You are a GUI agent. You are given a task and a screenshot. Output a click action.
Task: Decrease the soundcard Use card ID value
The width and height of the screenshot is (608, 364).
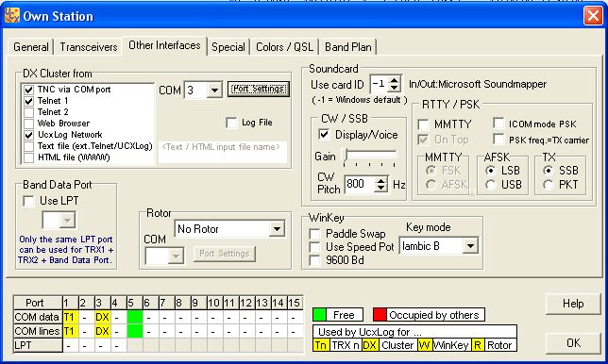coord(395,89)
